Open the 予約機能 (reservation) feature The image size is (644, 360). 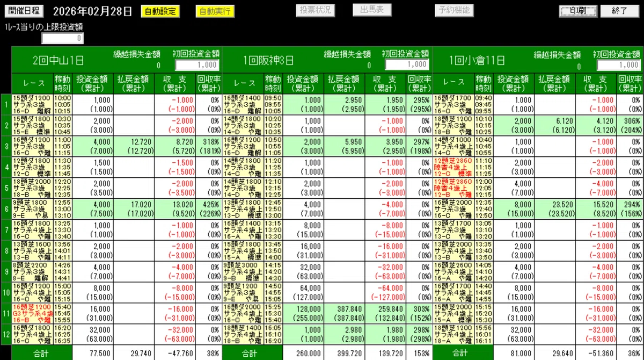coord(454,9)
